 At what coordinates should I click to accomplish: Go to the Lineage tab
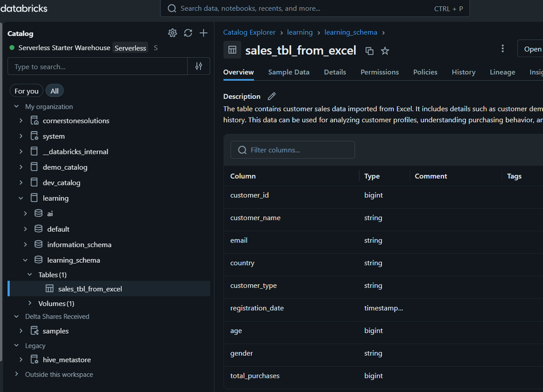(x=502, y=72)
